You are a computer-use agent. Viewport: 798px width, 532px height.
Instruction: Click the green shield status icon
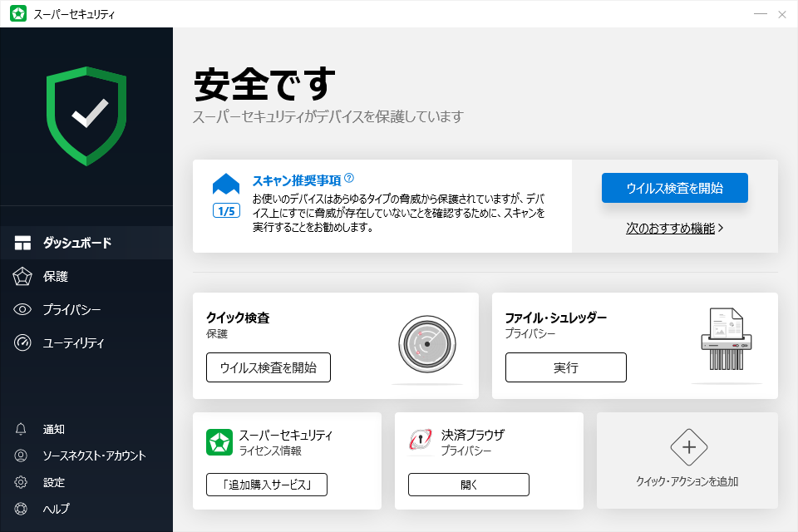(x=86, y=116)
